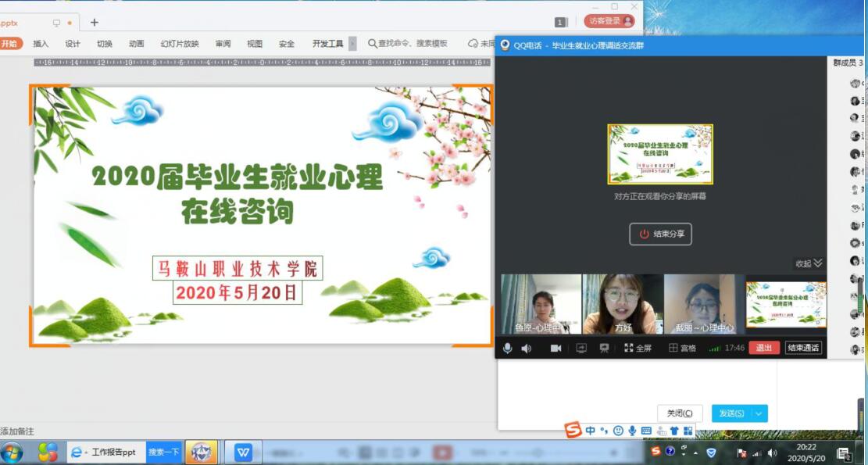
Task: Click the screen share icon in call toolbar
Action: point(581,349)
